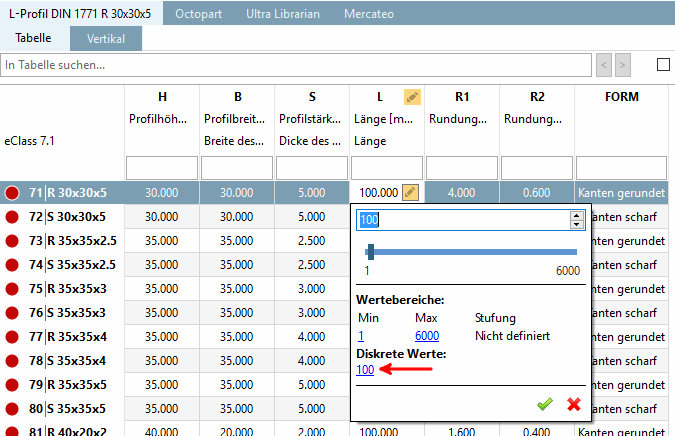Click the Max value 6000 link
The width and height of the screenshot is (675, 436).
coord(427,336)
